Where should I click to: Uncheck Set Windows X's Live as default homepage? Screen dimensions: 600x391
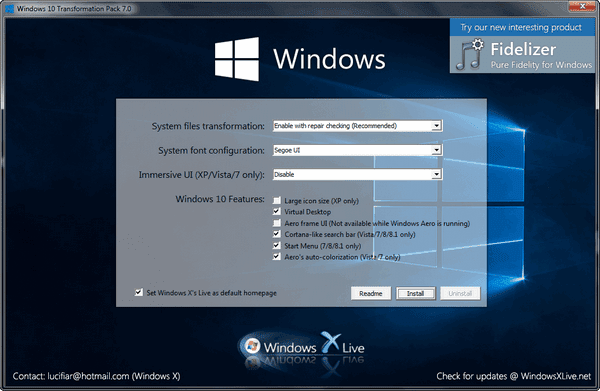point(139,293)
